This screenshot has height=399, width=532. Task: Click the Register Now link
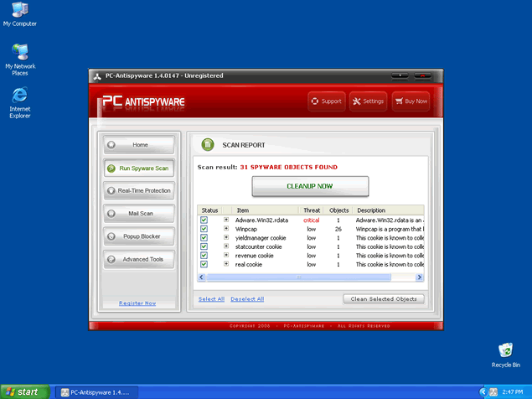(137, 303)
